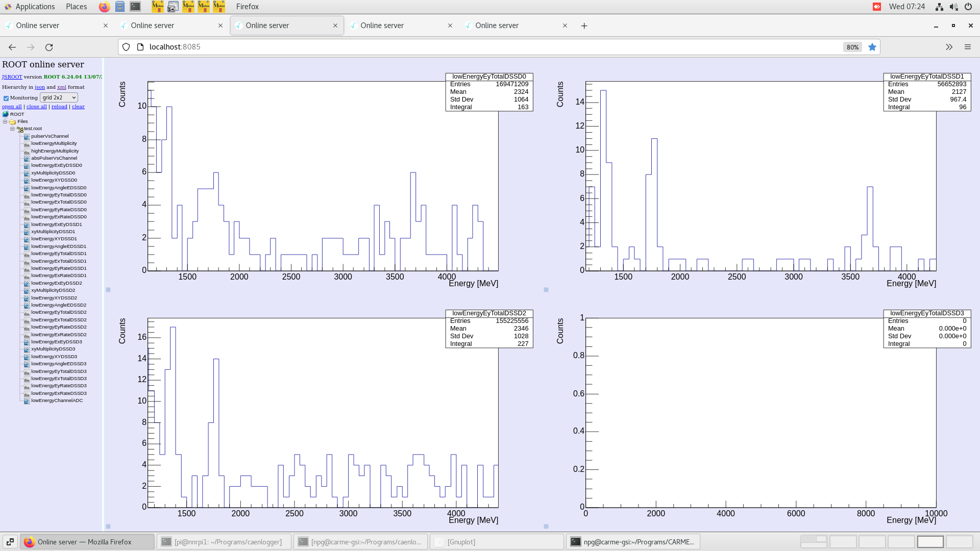Click the speaker icon in system tray

(x=953, y=7)
